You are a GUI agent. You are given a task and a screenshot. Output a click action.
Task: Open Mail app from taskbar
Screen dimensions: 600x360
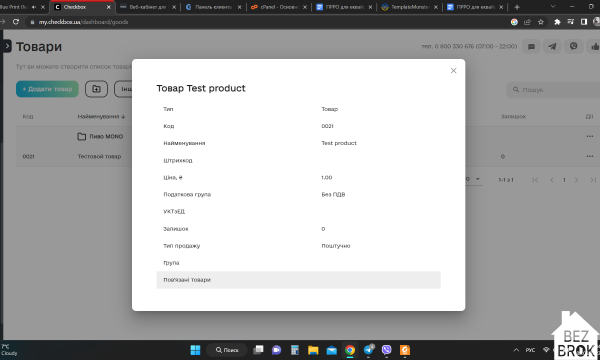[x=331, y=350]
